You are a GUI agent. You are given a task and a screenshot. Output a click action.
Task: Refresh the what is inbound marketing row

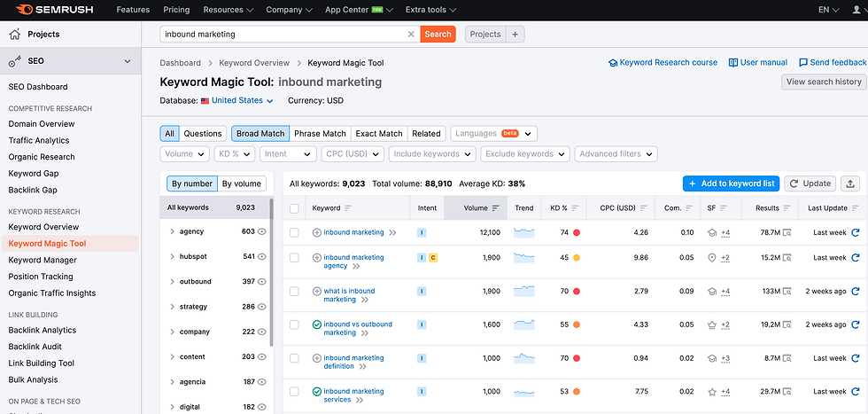pos(856,291)
